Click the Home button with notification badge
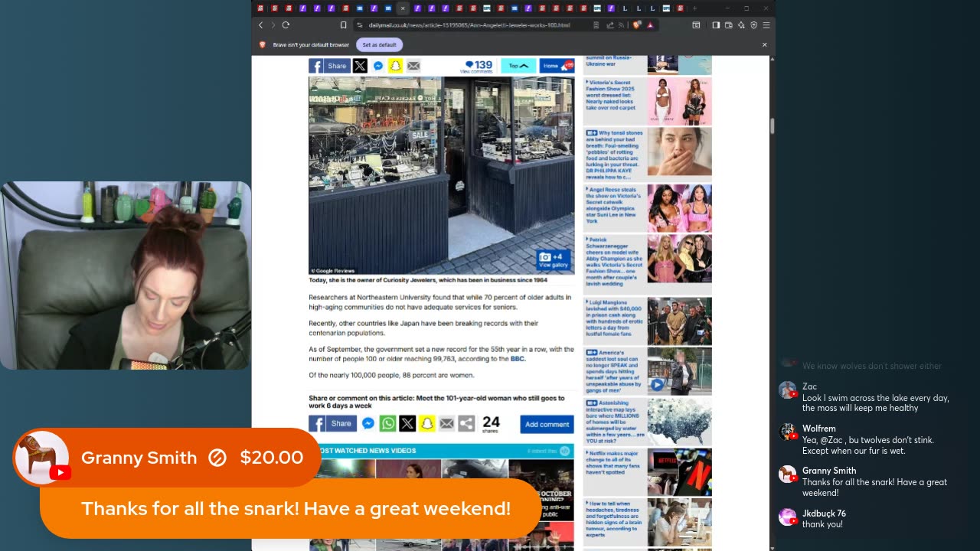 click(x=557, y=66)
